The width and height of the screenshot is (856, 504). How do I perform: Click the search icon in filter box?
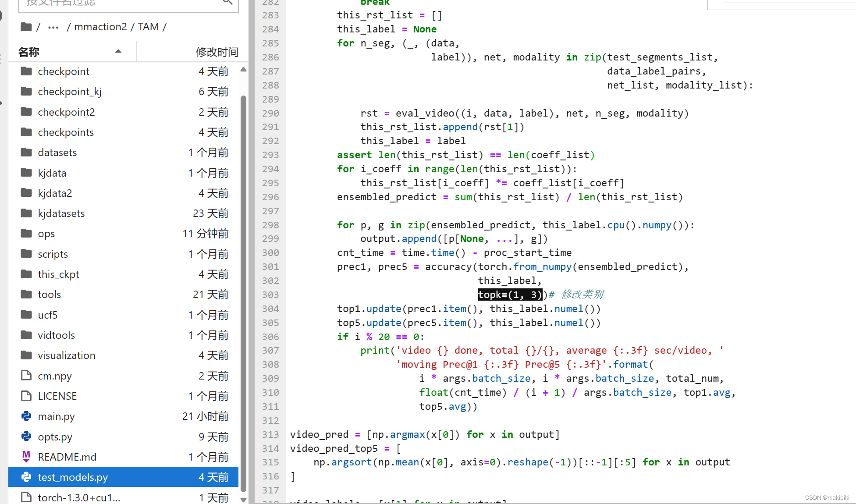pyautogui.click(x=227, y=2)
